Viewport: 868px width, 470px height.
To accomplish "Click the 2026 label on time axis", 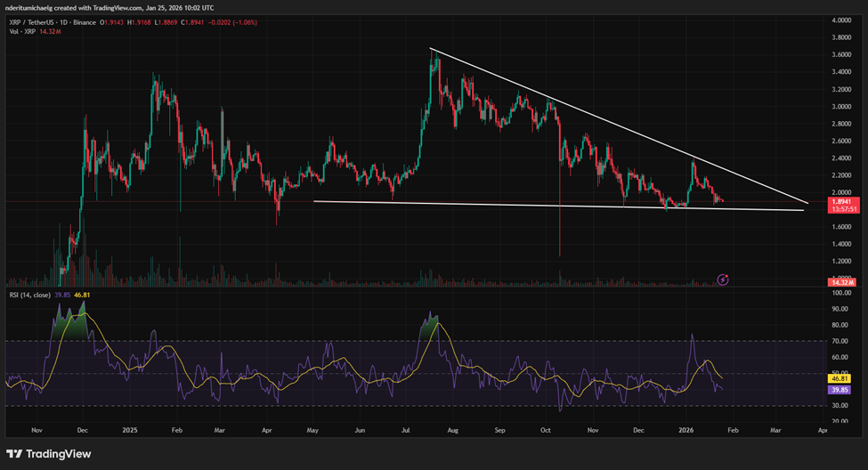I will [685, 430].
